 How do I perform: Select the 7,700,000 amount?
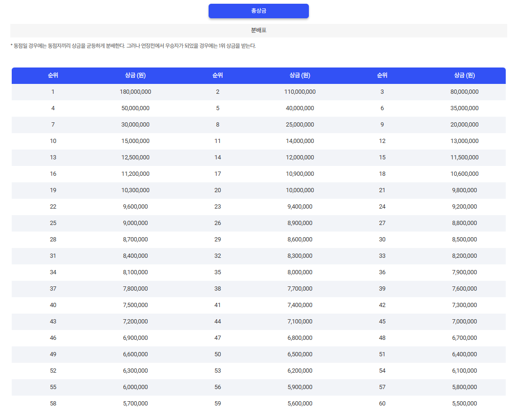(x=300, y=289)
